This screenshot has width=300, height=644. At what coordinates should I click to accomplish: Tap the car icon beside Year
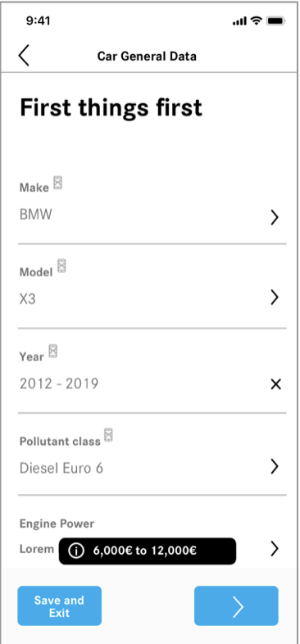click(53, 351)
